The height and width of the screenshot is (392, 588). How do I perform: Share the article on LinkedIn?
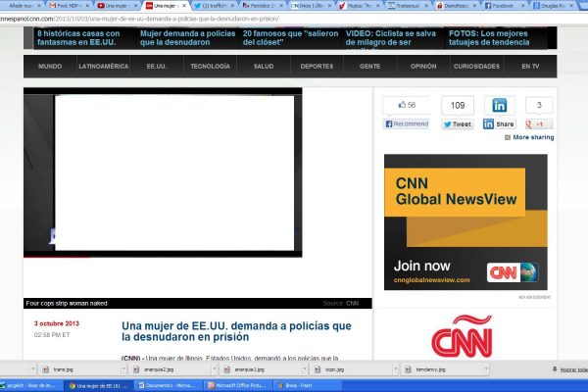tap(500, 124)
